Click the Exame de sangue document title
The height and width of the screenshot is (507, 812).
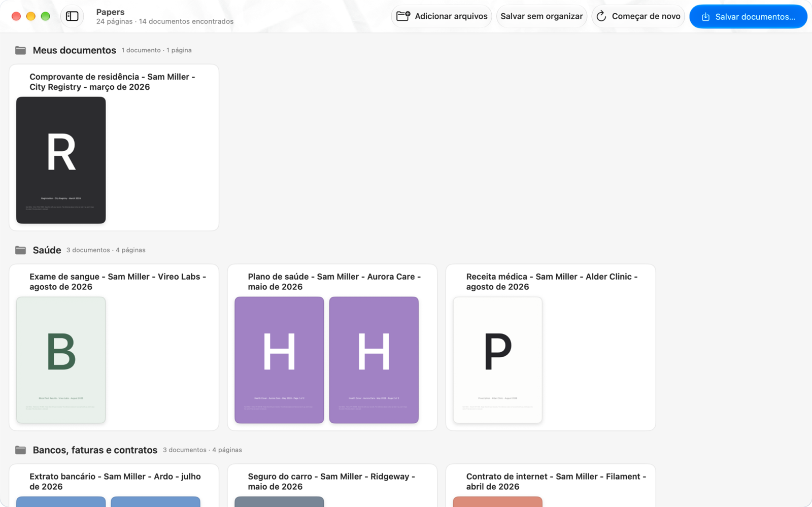click(x=118, y=282)
